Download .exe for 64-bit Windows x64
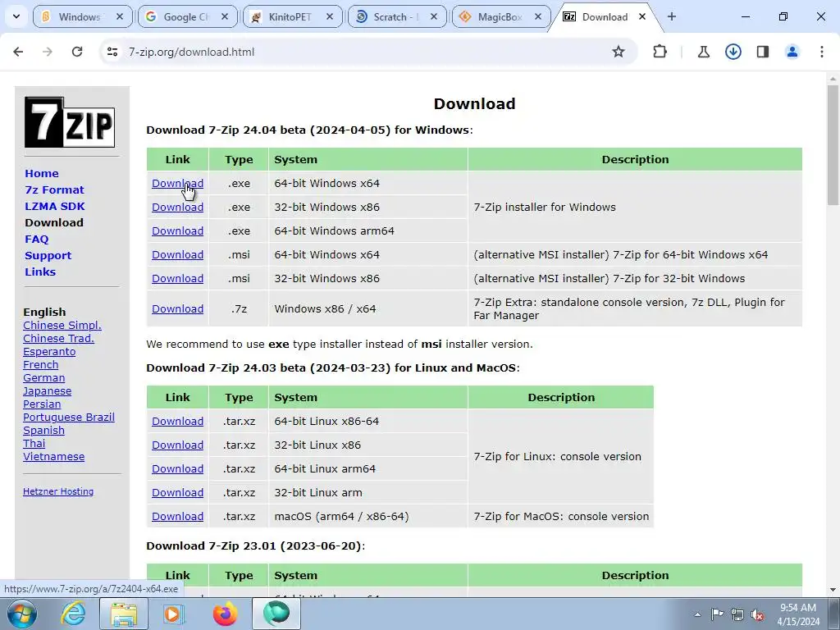This screenshot has width=840, height=630. 177,183
